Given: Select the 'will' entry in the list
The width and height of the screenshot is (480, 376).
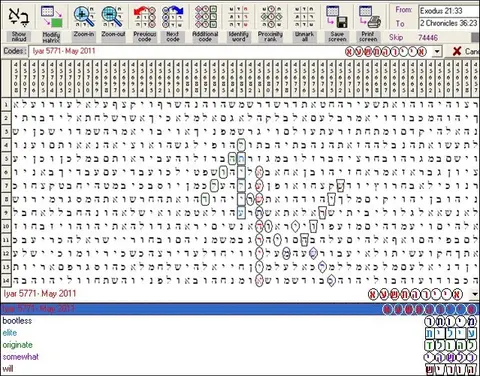Looking at the screenshot, I should 8,369.
